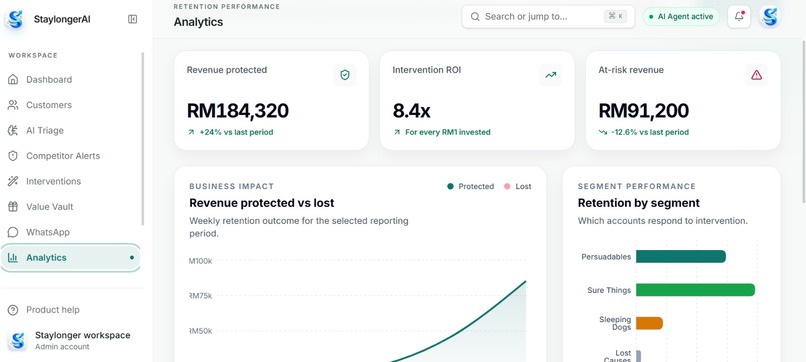Open the user profile avatar at top right
Image resolution: width=806 pixels, height=362 pixels.
(x=770, y=16)
